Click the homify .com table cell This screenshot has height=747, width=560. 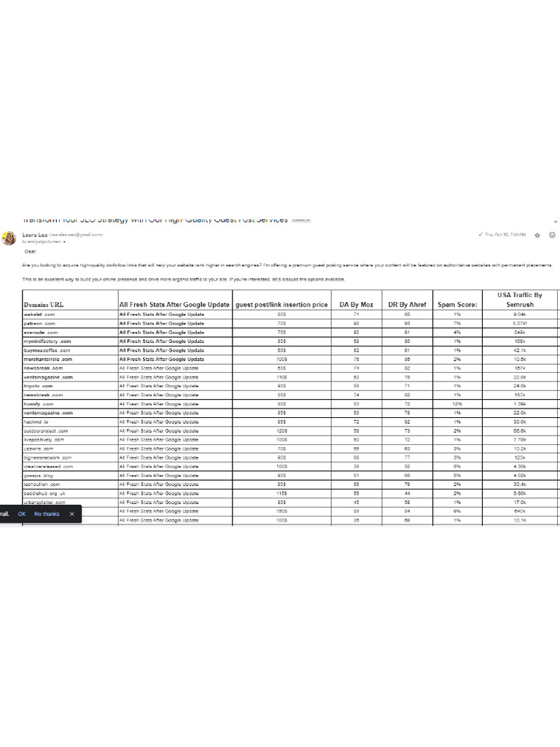pyautogui.click(x=71, y=404)
